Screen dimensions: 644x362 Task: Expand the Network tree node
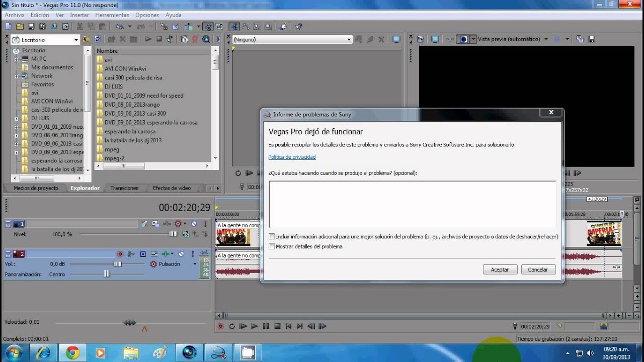[x=16, y=76]
